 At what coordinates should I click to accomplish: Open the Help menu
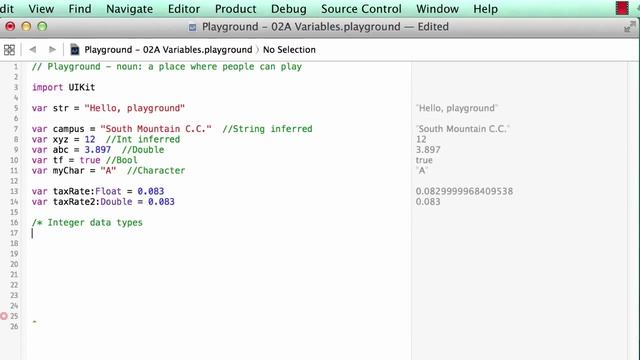[x=485, y=9]
